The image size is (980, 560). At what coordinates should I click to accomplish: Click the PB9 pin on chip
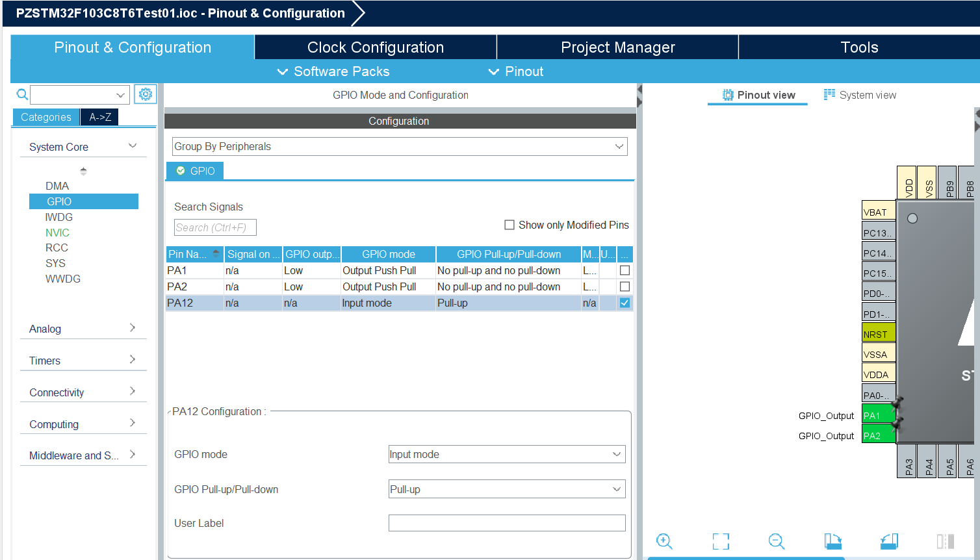947,183
